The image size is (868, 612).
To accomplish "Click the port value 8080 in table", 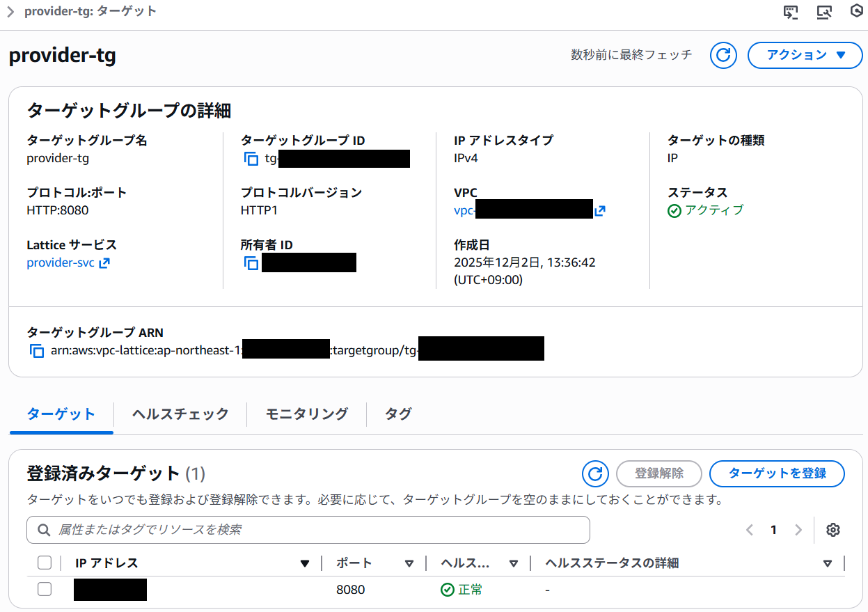I will click(350, 590).
